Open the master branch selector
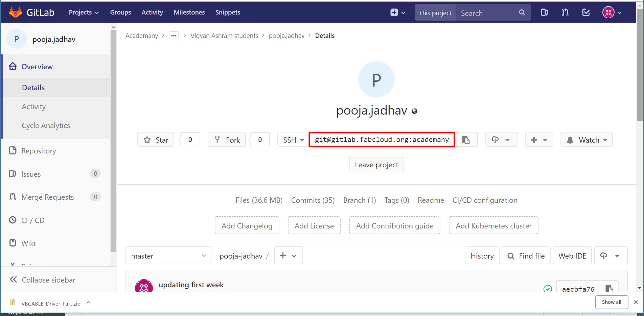 168,256
